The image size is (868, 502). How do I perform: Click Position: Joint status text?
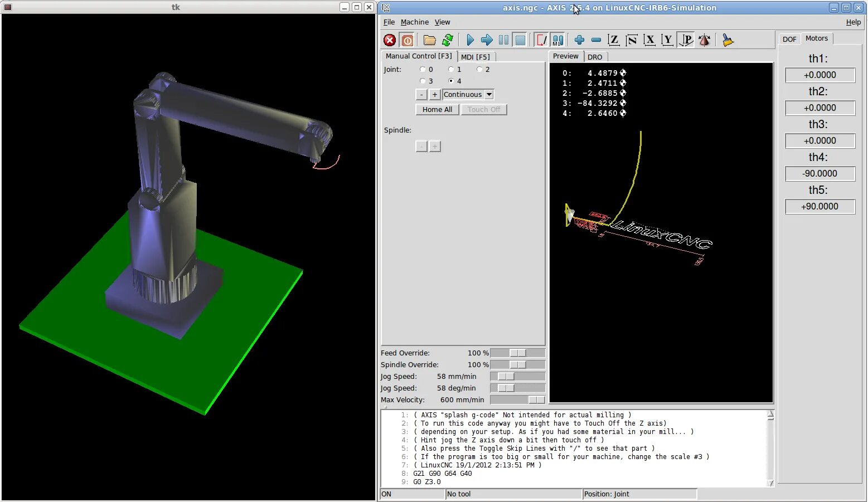(x=607, y=494)
